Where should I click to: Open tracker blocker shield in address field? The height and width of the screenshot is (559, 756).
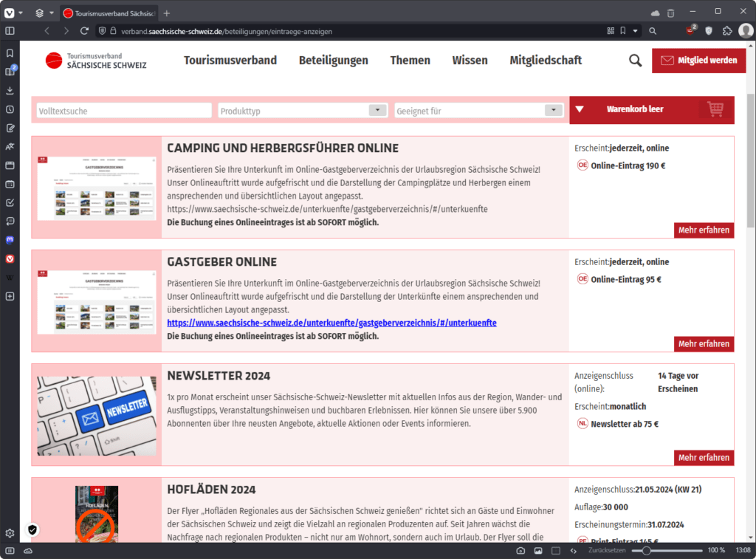point(102,31)
